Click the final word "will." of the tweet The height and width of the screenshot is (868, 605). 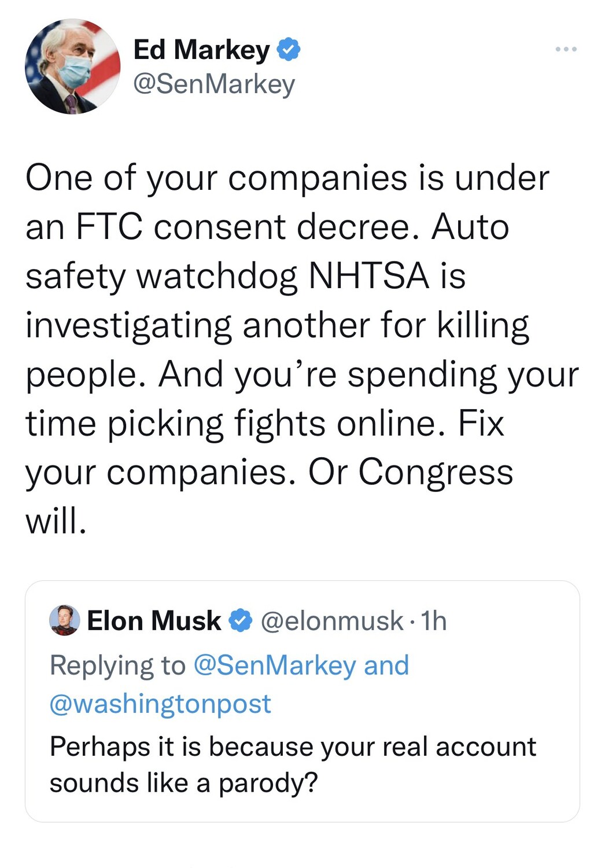[56, 521]
